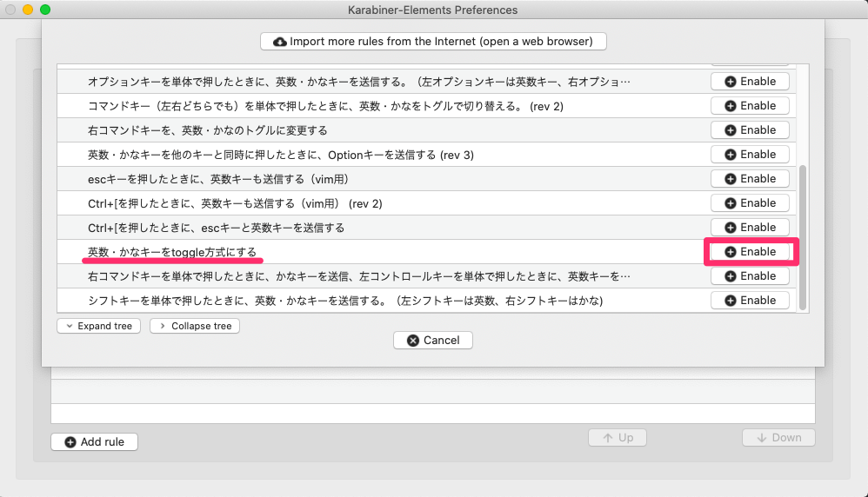Viewport: 868px width, 497px height.
Task: Select the text Ctrl+[を押したときに、escキーと英数キーを送信する
Action: [x=216, y=228]
